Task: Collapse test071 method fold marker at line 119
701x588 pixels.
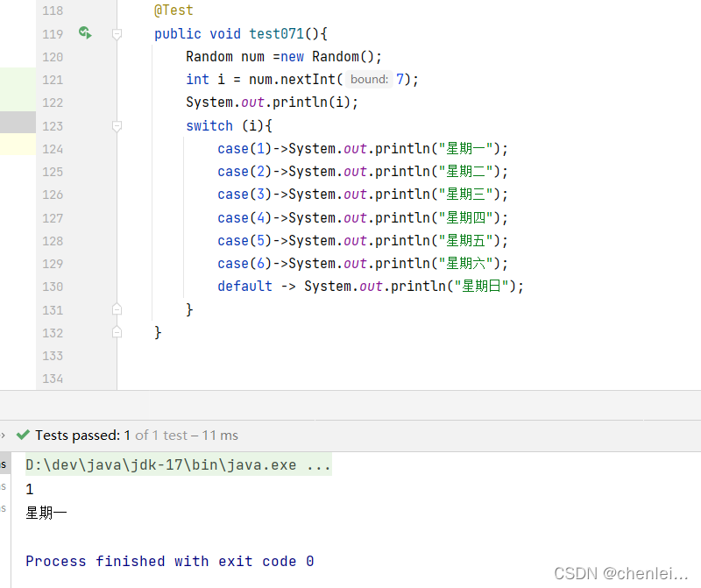Action: (x=117, y=34)
